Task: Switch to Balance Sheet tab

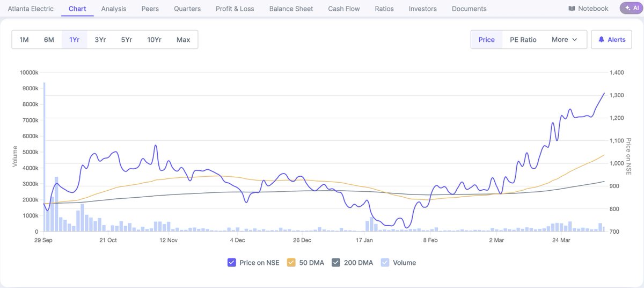Action: 291,9
